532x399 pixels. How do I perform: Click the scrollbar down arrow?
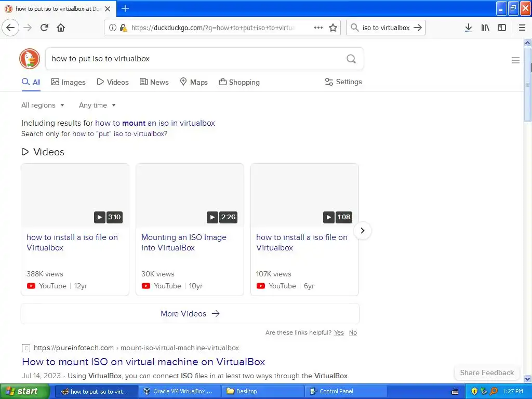tap(528, 379)
